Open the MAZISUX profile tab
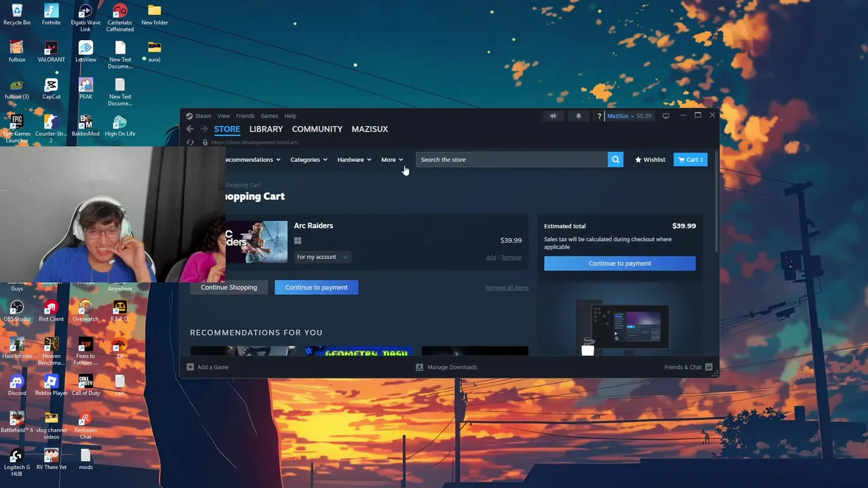Screen dimensions: 868x488 tap(370, 129)
